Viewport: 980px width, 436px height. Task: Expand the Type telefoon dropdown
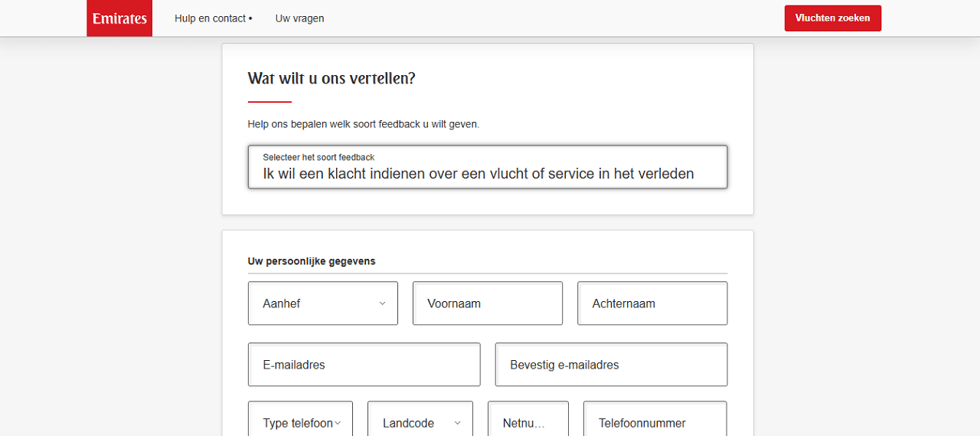coord(300,419)
